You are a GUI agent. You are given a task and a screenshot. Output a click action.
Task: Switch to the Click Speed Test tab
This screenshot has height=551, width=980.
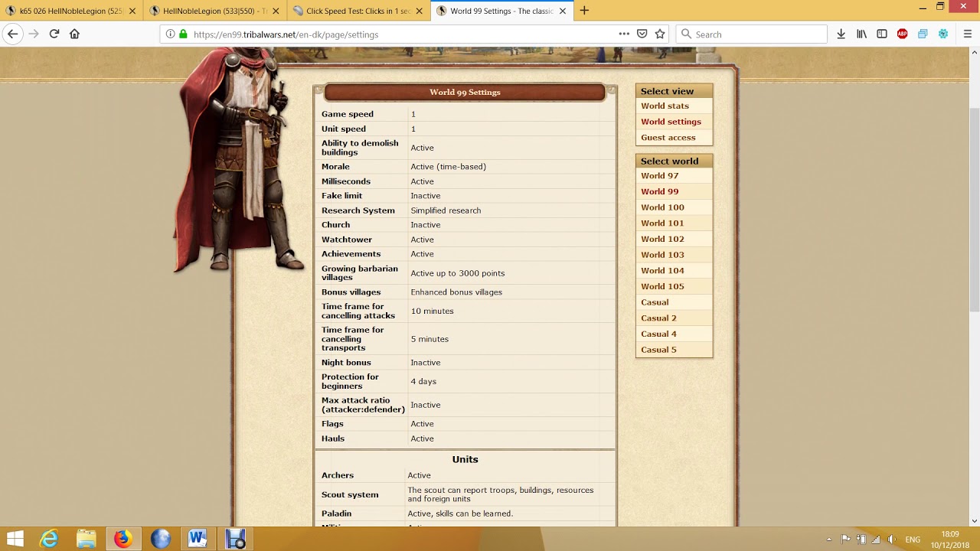(x=358, y=11)
